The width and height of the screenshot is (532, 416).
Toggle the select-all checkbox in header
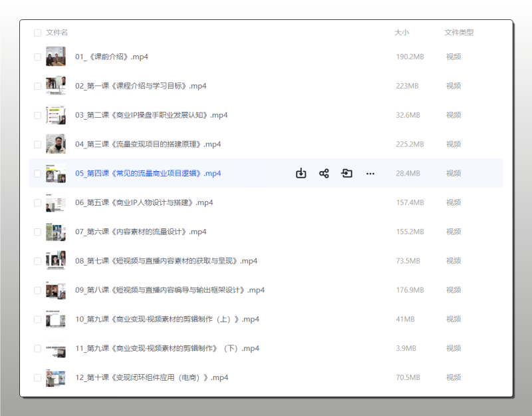tap(37, 33)
